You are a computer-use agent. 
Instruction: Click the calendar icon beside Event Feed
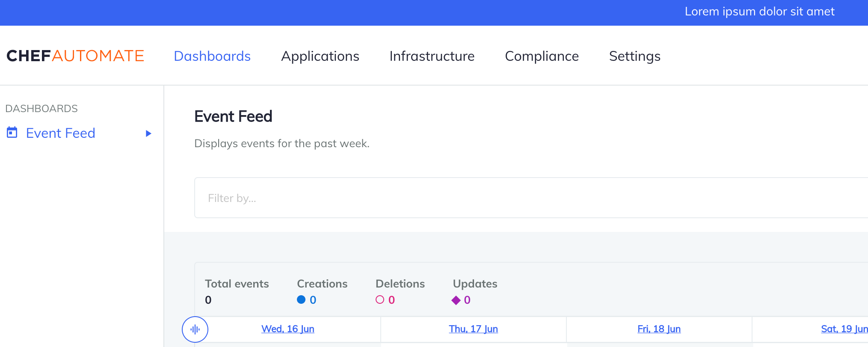(x=12, y=133)
